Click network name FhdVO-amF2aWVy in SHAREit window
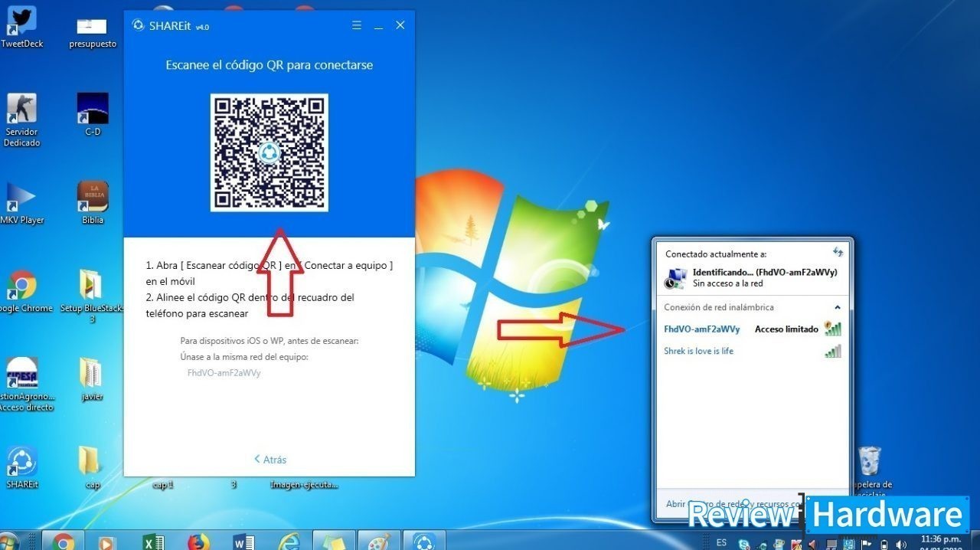The width and height of the screenshot is (980, 550). tap(224, 372)
